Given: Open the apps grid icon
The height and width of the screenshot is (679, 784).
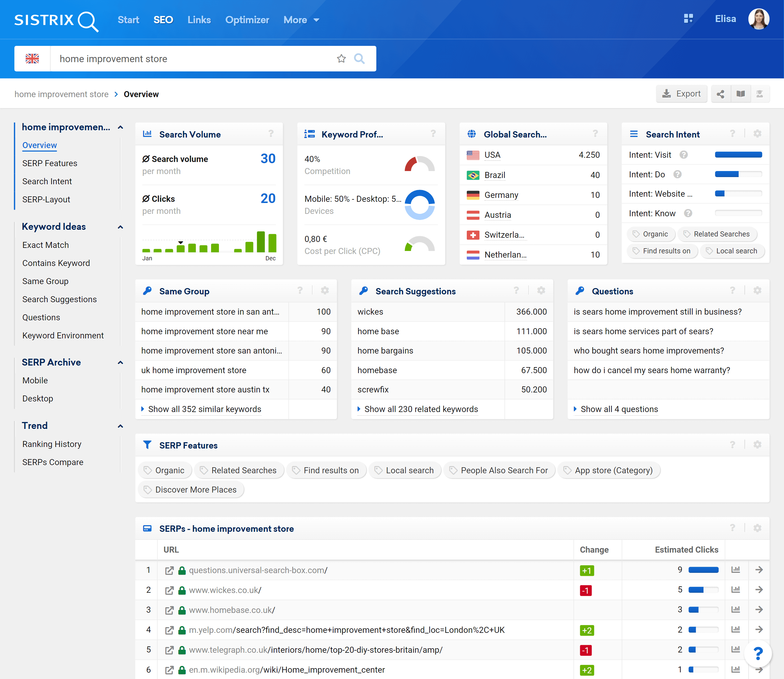Looking at the screenshot, I should click(688, 19).
